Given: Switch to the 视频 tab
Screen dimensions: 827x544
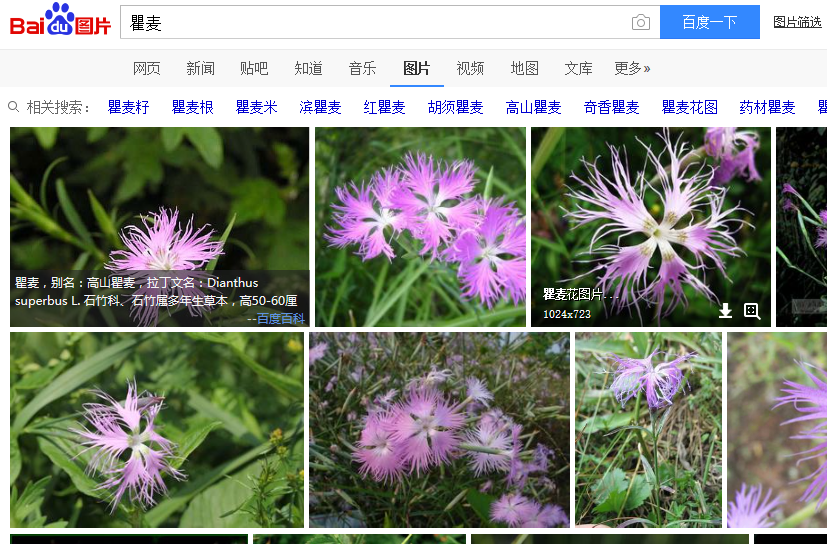Looking at the screenshot, I should click(x=470, y=68).
